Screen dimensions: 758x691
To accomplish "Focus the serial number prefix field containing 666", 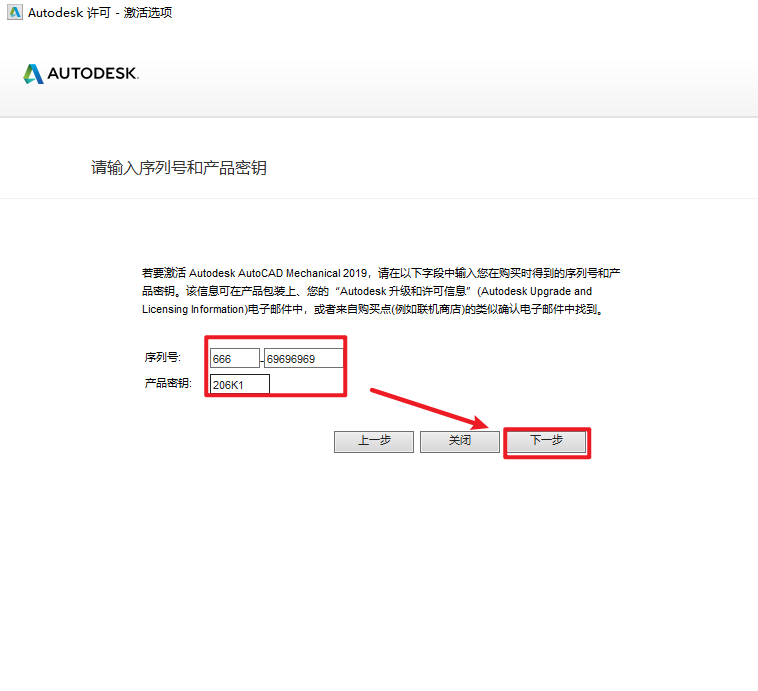I will (234, 359).
